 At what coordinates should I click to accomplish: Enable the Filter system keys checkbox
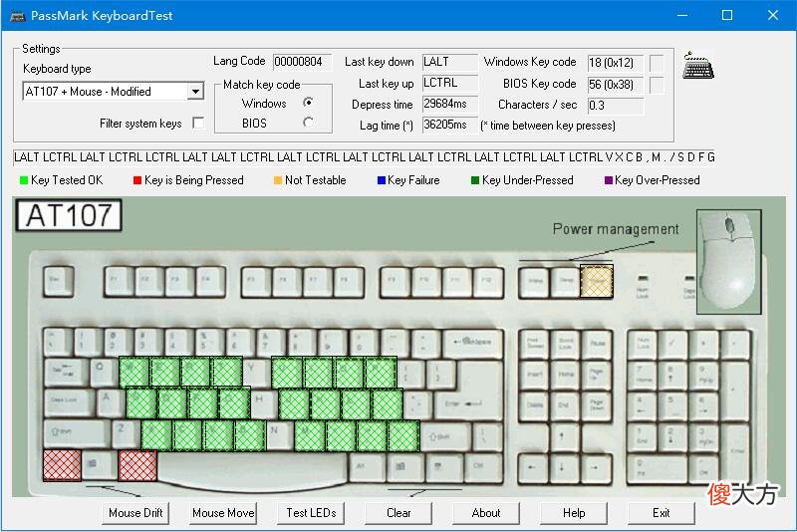(198, 123)
